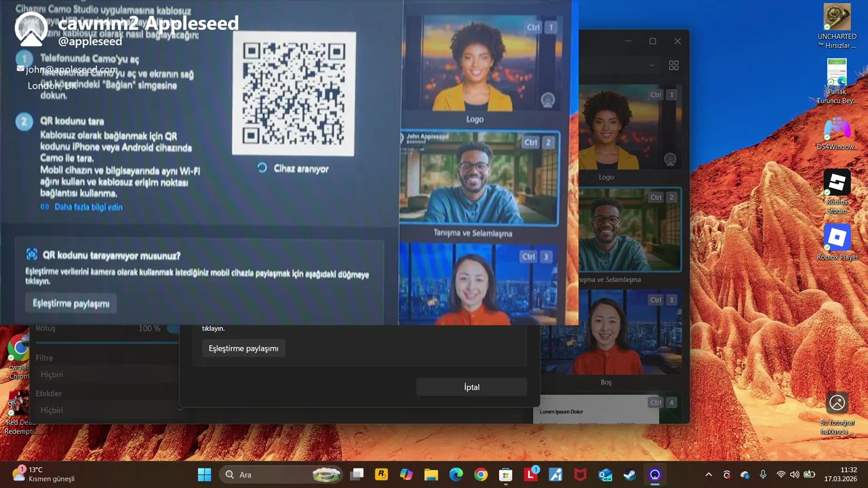The image size is (868, 488).
Task: Open Red Dead Redemption desktop shortcut
Action: pos(18,413)
